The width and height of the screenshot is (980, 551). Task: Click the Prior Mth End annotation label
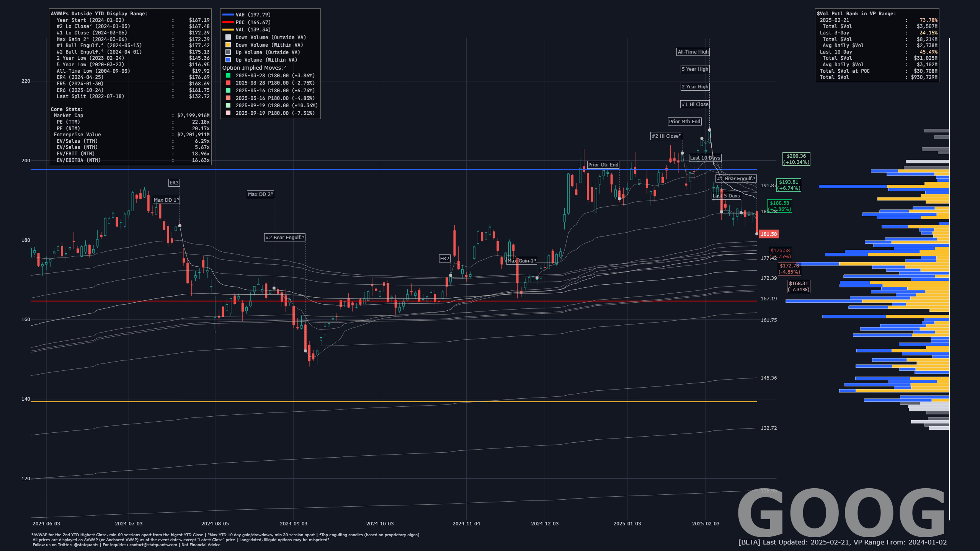(x=685, y=122)
